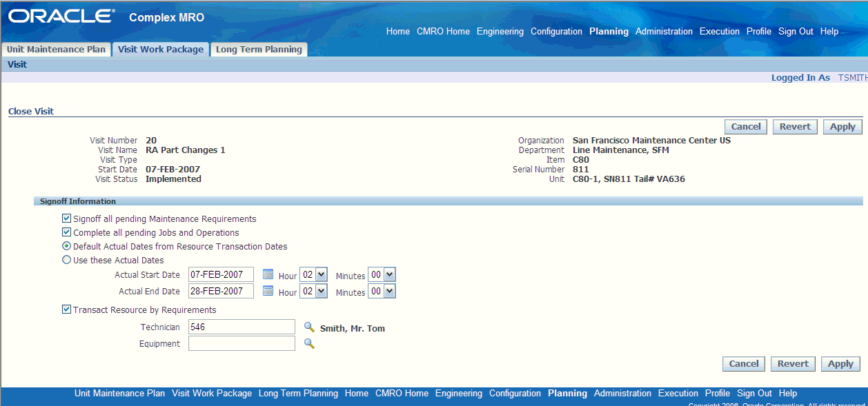Open Profile footer link
This screenshot has height=406, width=868.
(x=718, y=394)
